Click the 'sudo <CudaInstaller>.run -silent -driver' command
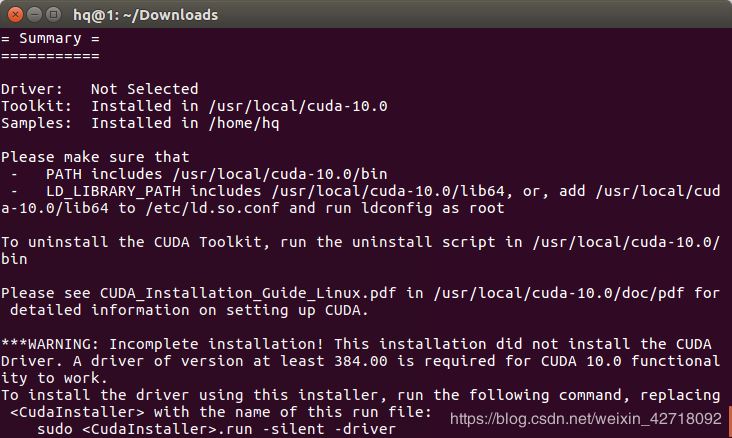 [215, 429]
